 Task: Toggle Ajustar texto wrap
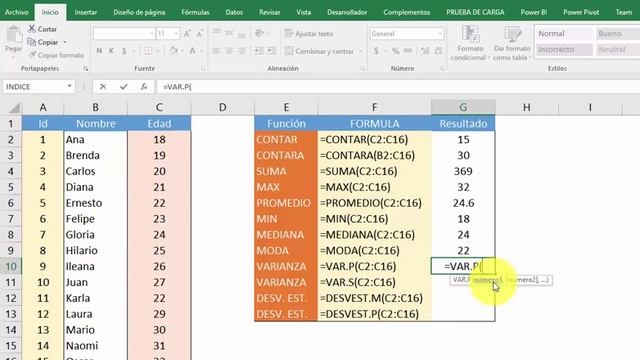pyautogui.click(x=309, y=33)
